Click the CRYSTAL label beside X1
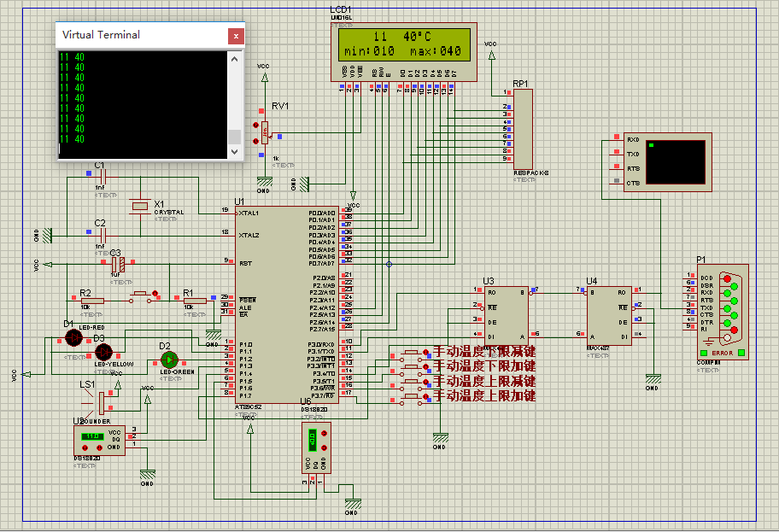The width and height of the screenshot is (779, 532). [x=169, y=212]
